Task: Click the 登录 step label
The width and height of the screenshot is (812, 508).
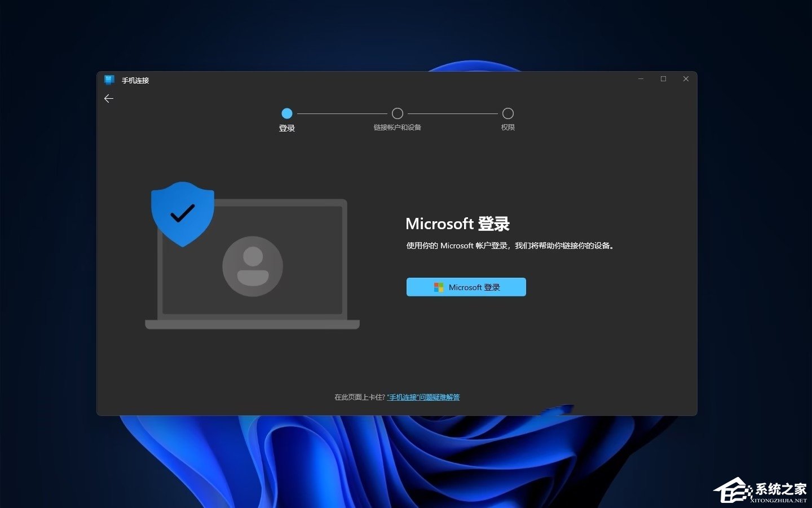Action: [x=286, y=128]
